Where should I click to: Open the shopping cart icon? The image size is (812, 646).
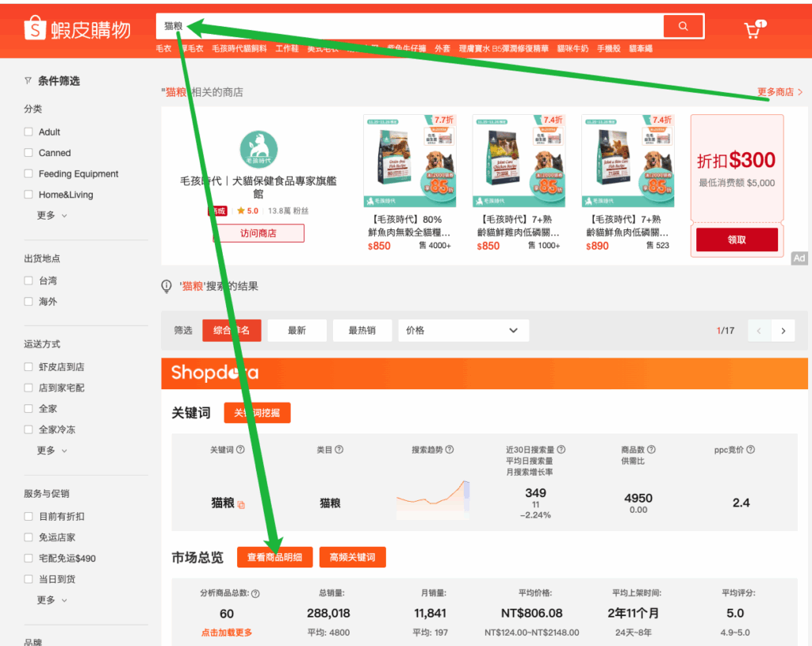pos(752,31)
